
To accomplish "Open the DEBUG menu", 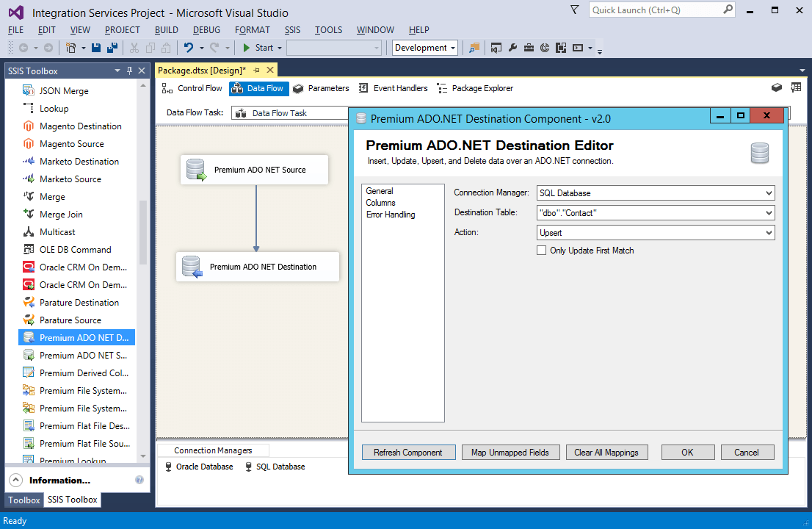I will pos(206,30).
